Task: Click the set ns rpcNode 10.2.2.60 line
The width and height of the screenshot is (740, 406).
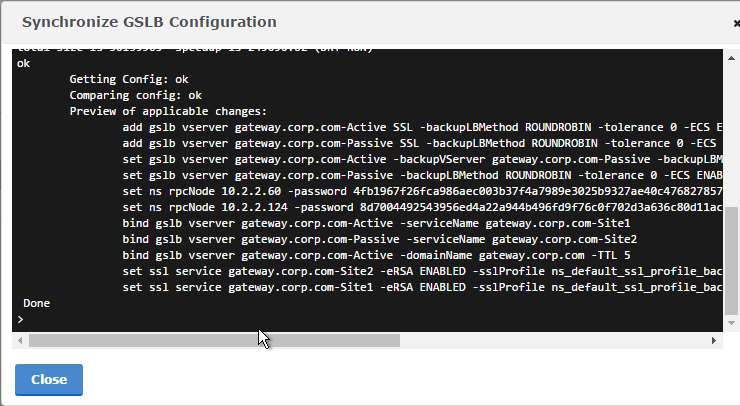Action: (422, 191)
